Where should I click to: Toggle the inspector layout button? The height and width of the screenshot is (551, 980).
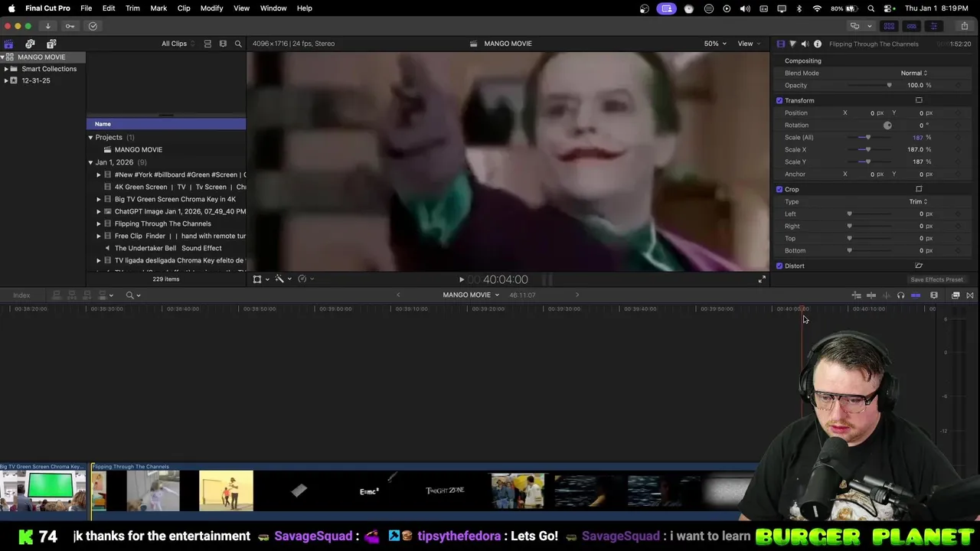tap(933, 26)
